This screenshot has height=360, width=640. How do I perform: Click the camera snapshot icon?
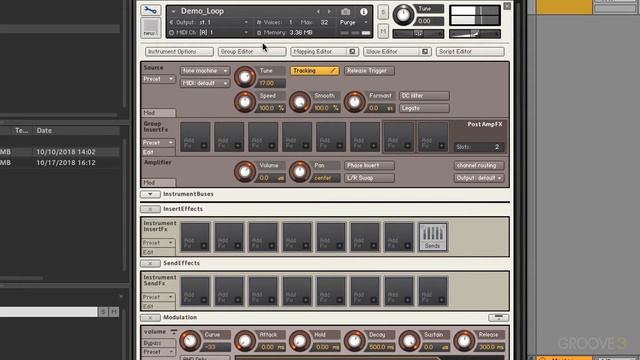(x=346, y=12)
